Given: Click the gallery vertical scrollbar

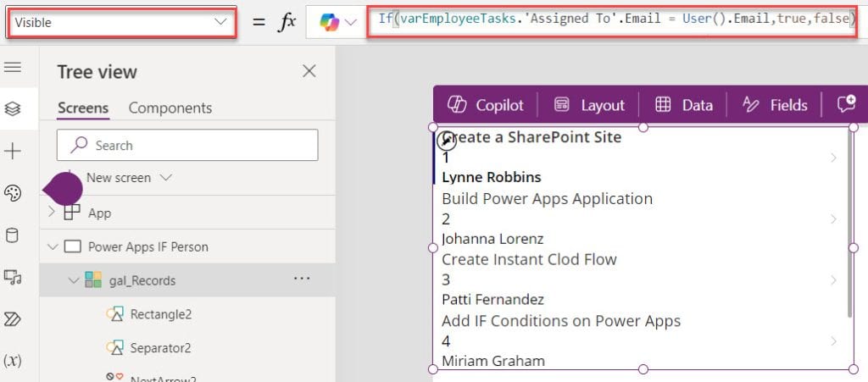Looking at the screenshot, I should pos(849,224).
